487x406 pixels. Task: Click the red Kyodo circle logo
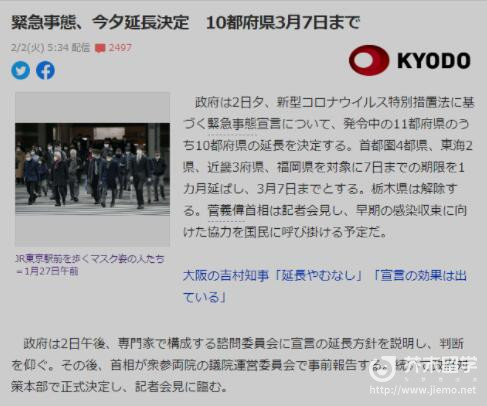(369, 60)
